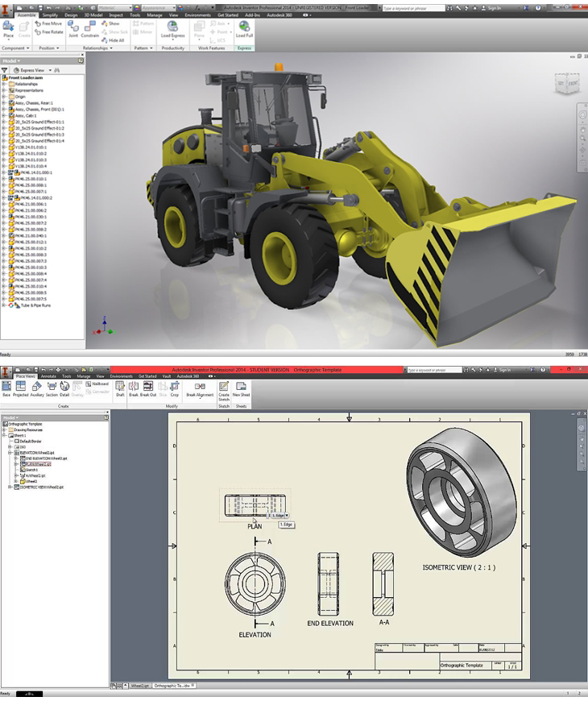Click the appearance color wheel icon
This screenshot has height=701, width=588.
[x=136, y=7]
